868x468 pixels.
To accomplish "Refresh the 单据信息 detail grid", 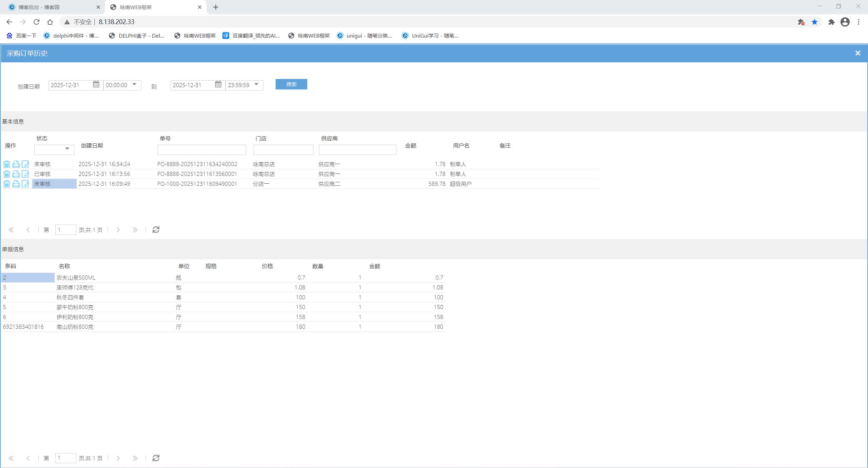I will click(x=156, y=458).
